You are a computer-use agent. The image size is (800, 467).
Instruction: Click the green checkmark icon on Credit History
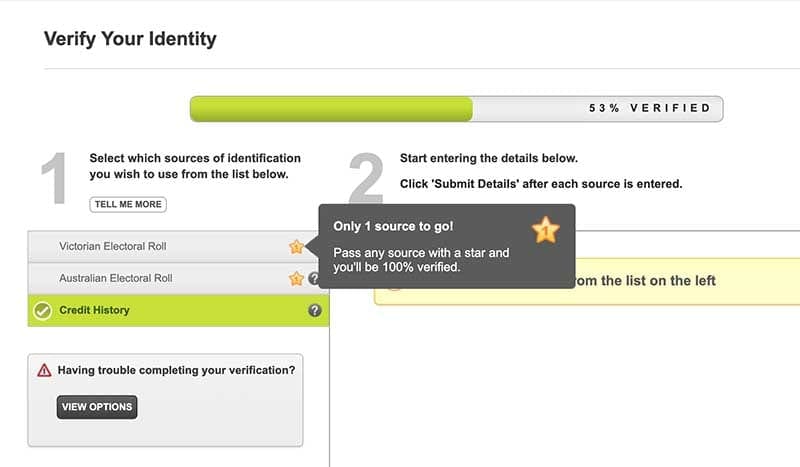click(x=42, y=310)
